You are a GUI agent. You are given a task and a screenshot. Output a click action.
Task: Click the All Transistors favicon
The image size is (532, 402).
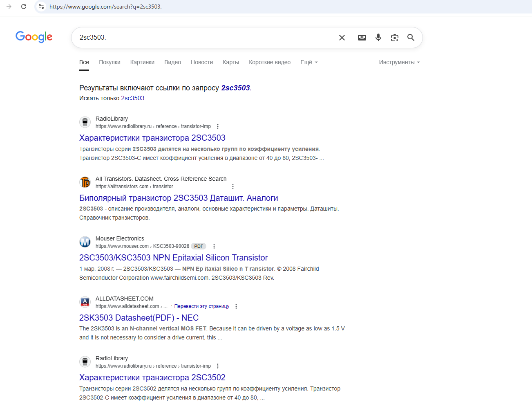(85, 182)
